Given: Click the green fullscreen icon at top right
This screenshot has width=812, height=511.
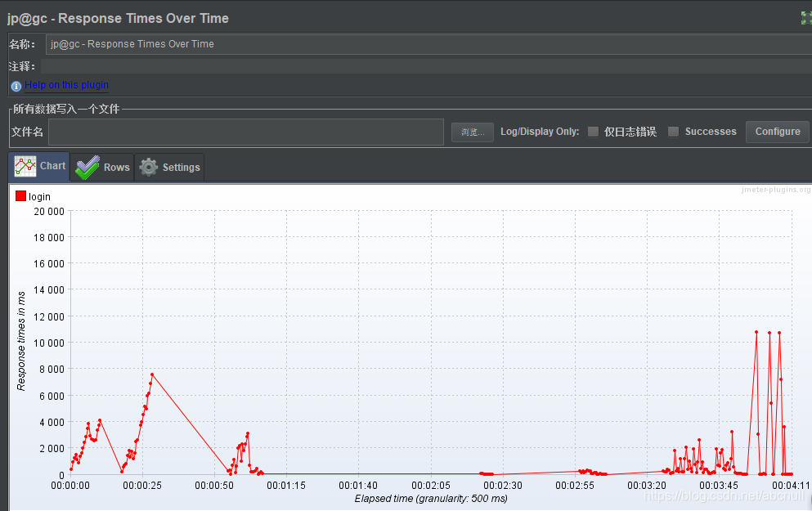Looking at the screenshot, I should coord(806,18).
